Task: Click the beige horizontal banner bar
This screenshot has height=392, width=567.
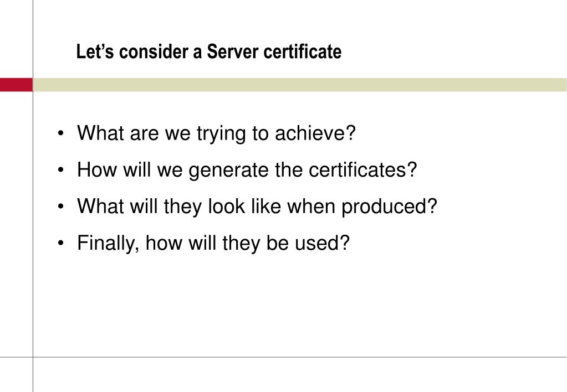Action: (300, 85)
